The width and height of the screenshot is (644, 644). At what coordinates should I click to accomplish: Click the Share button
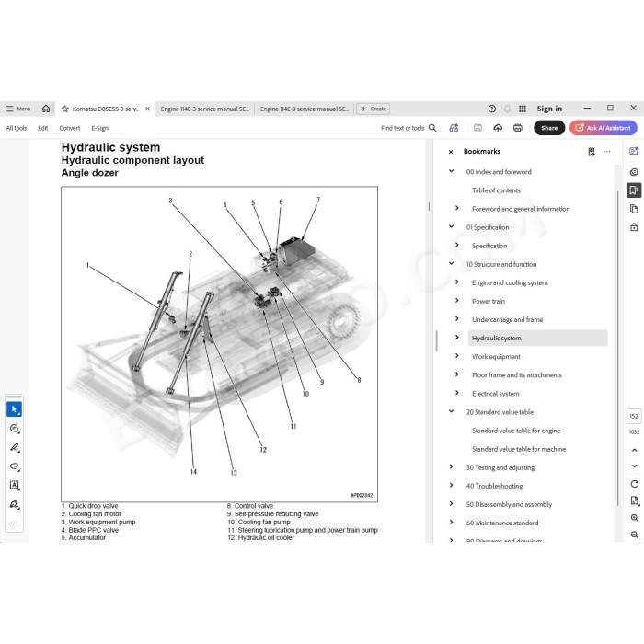coord(549,128)
